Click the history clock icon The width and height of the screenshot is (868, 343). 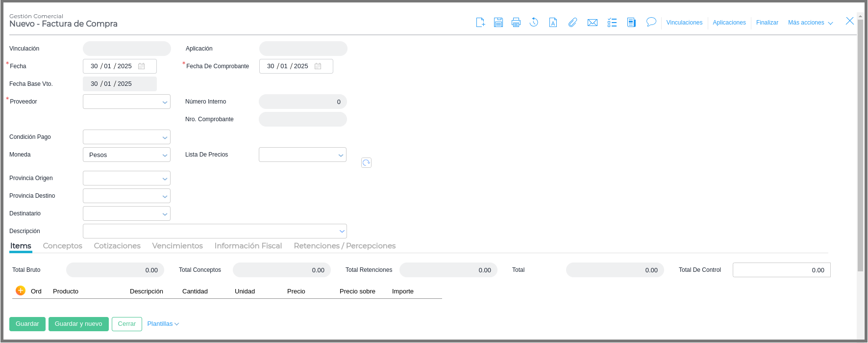pyautogui.click(x=534, y=23)
